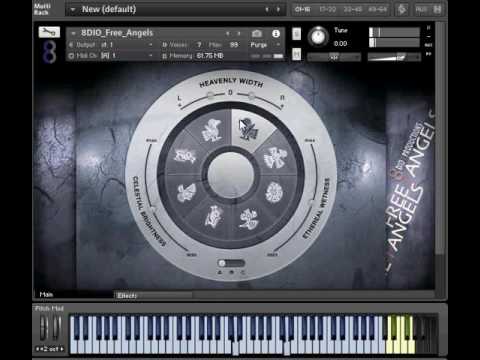Viewport: 480px width, 360px height.
Task: Go to previous instrument beside 8DIO_Free_Angels name
Action: (x=228, y=33)
